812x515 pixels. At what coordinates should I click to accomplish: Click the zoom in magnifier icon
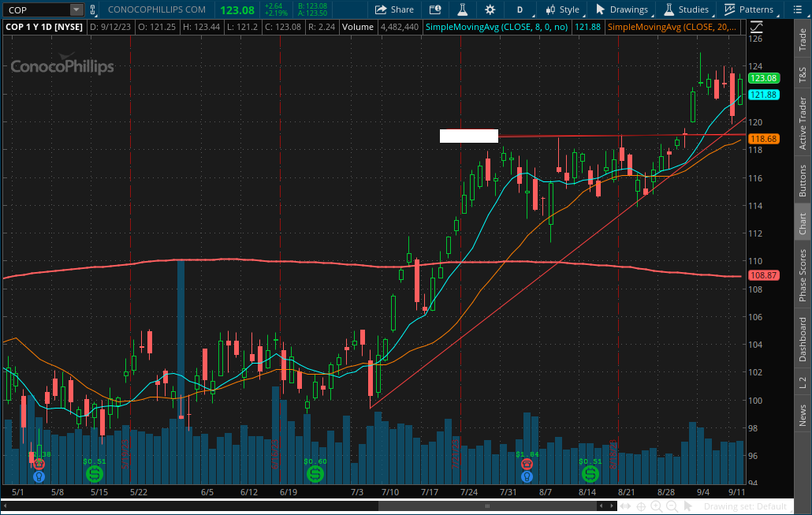[x=656, y=506]
